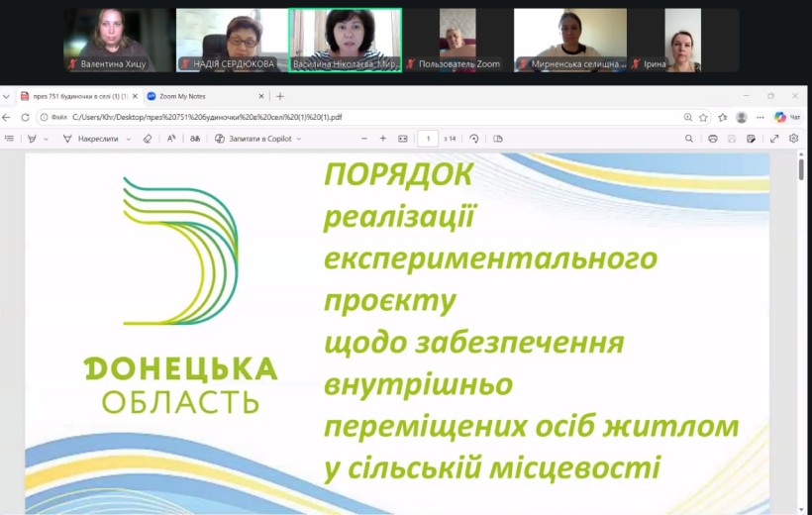Select Василина Ніколаєва's active video tile
The width and height of the screenshot is (812, 515).
point(345,40)
